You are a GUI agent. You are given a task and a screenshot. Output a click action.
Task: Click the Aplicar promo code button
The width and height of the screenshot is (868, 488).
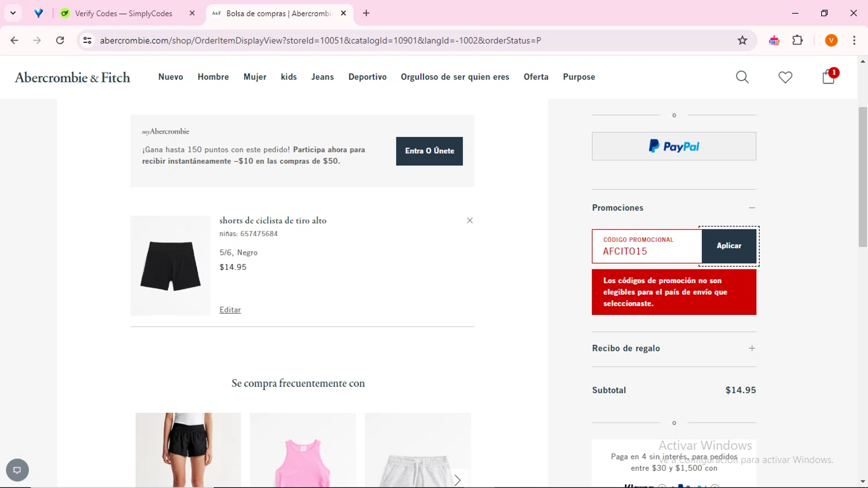pos(729,246)
